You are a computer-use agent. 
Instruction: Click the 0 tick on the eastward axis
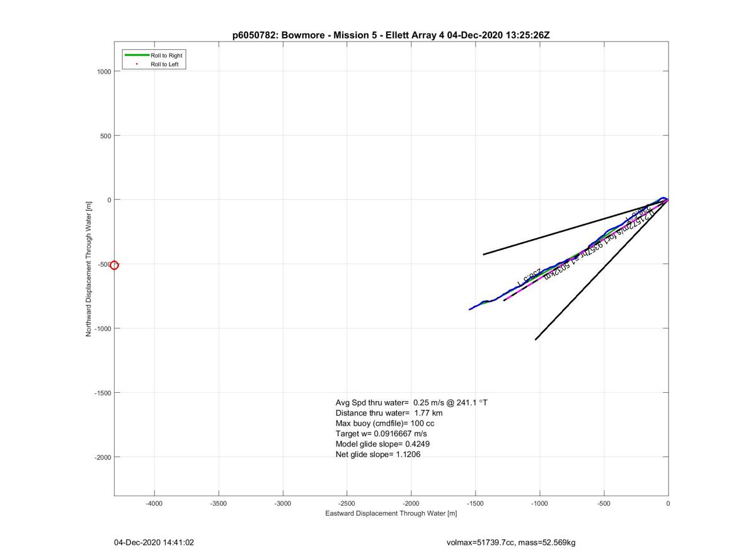coord(668,504)
